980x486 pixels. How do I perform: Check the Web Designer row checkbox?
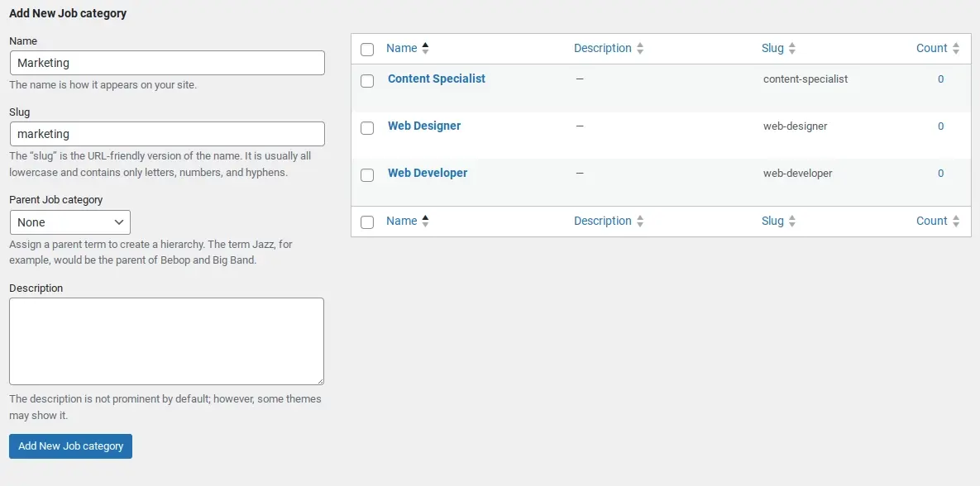click(x=367, y=127)
